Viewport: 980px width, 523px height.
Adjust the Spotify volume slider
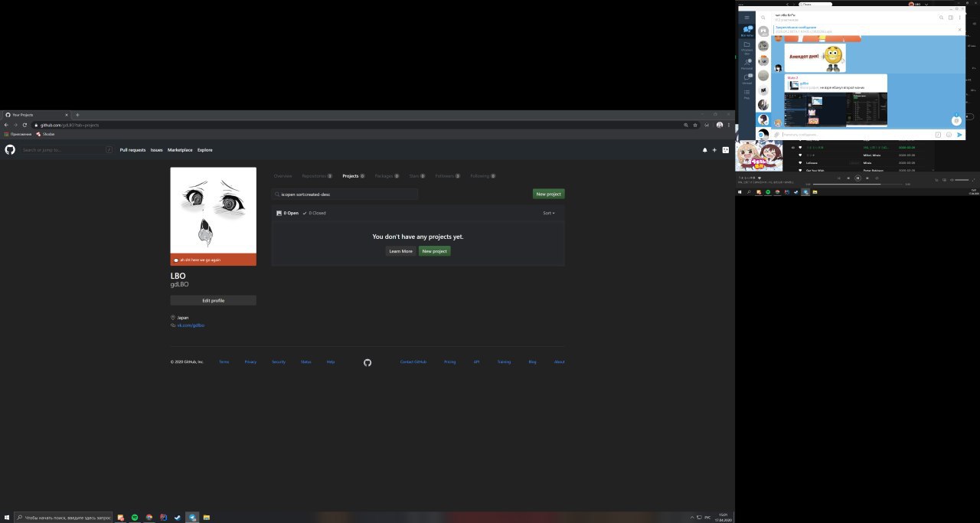coord(962,179)
